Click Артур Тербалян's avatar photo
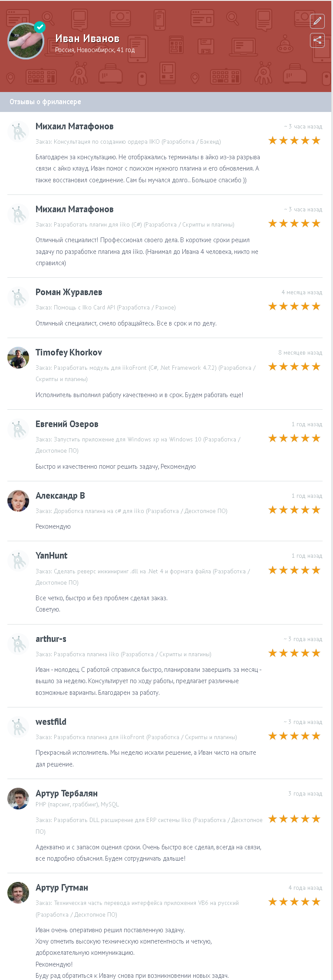The width and height of the screenshot is (333, 980). 18,799
